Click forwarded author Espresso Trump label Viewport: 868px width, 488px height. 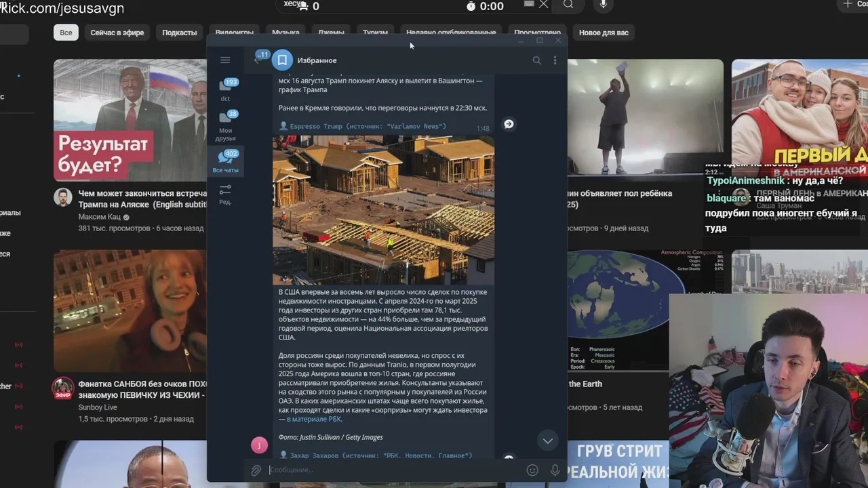pyautogui.click(x=368, y=127)
